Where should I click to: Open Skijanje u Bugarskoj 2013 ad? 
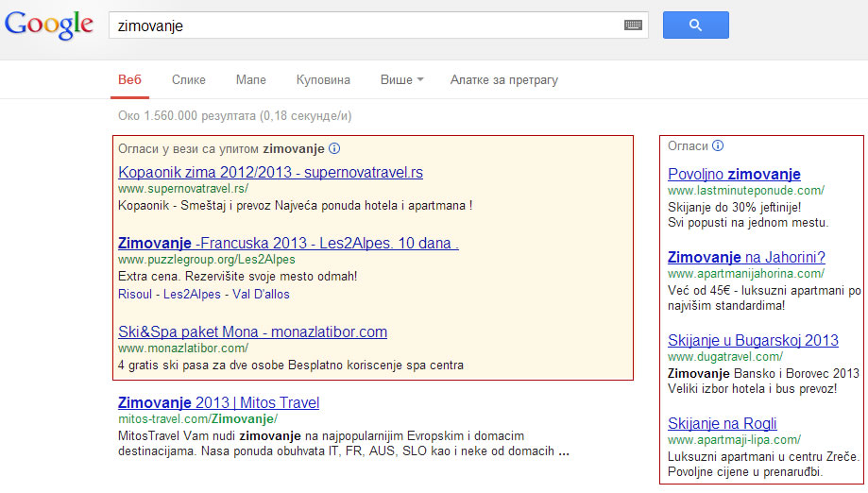[753, 340]
